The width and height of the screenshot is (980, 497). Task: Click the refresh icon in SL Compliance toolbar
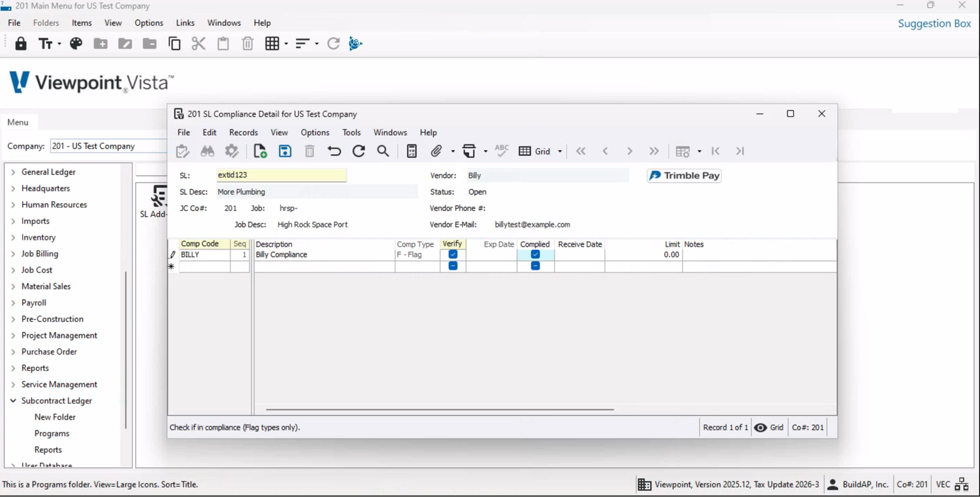(x=359, y=151)
